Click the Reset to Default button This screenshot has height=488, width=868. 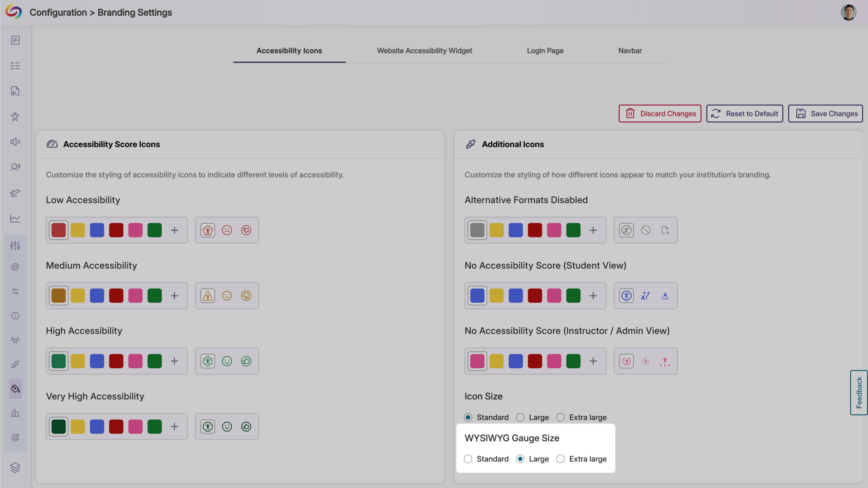(744, 113)
